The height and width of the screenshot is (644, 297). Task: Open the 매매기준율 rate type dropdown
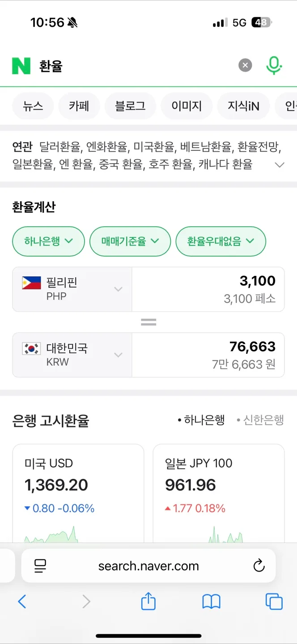coord(130,241)
